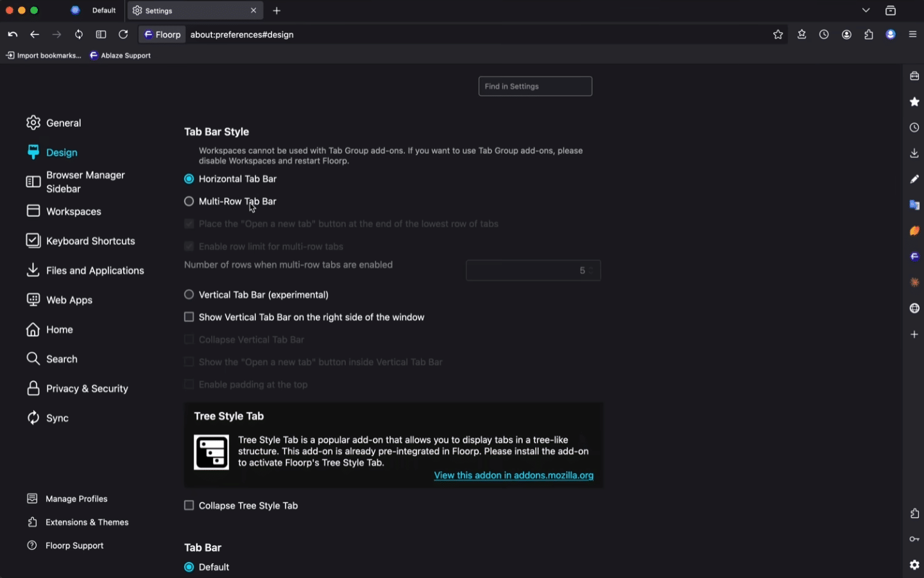Select Vertical Tab Bar (experimental) option
Image resolution: width=924 pixels, height=578 pixels.
click(189, 294)
